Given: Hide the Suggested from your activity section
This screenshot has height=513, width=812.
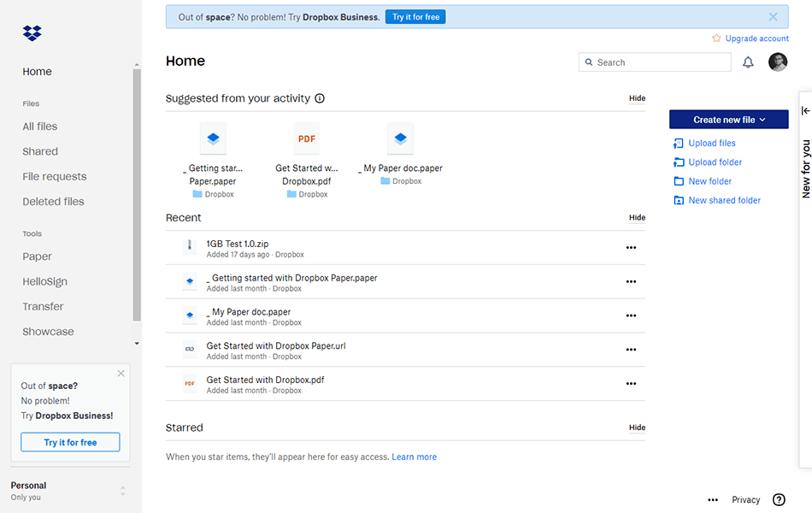Looking at the screenshot, I should [x=637, y=98].
